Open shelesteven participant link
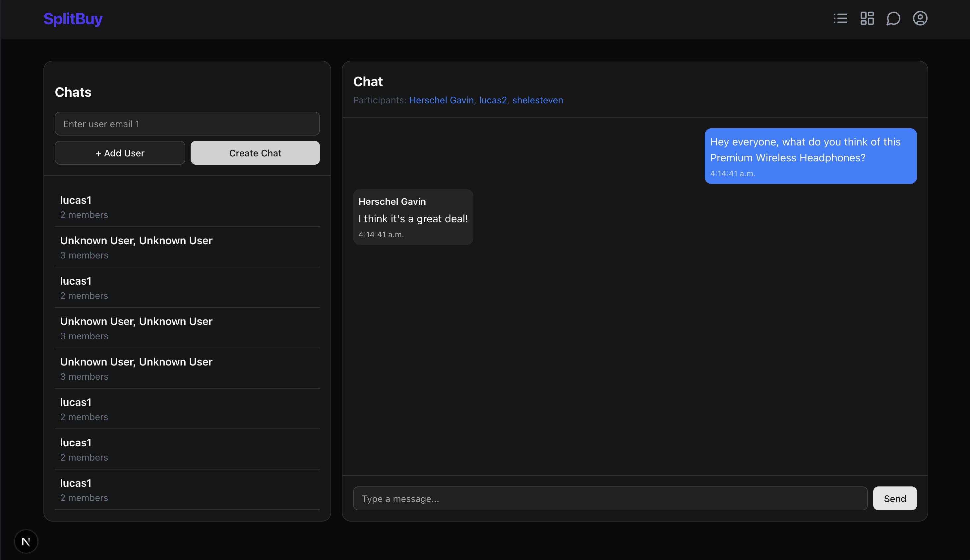 pos(537,100)
